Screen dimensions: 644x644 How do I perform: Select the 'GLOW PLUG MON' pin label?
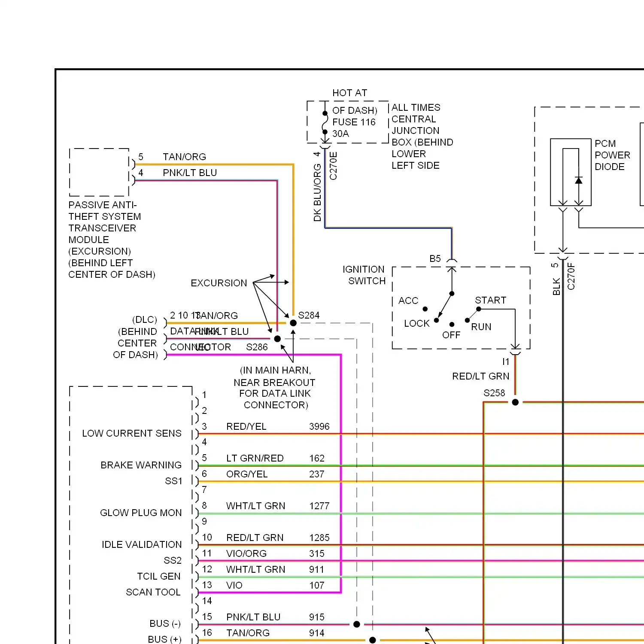pos(141,513)
